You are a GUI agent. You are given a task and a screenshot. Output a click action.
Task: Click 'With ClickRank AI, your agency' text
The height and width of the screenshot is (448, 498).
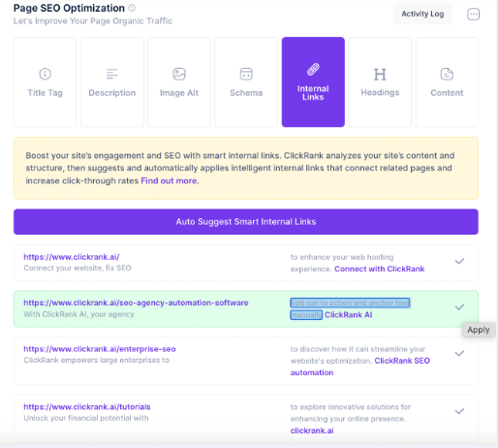78,314
